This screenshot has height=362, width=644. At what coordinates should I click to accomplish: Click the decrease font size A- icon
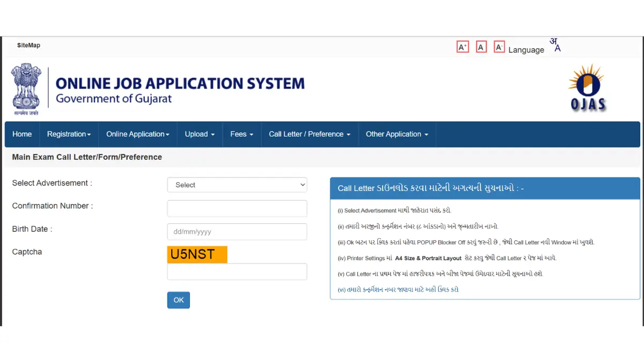[x=499, y=47]
